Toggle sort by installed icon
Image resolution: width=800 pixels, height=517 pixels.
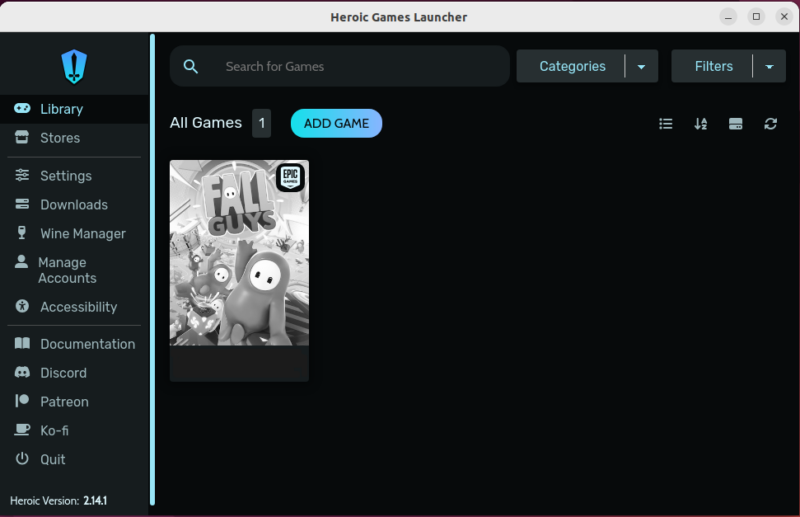pyautogui.click(x=735, y=124)
